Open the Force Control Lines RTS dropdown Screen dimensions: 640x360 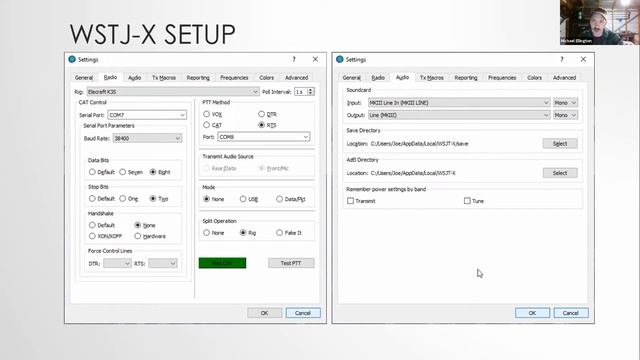(x=162, y=263)
